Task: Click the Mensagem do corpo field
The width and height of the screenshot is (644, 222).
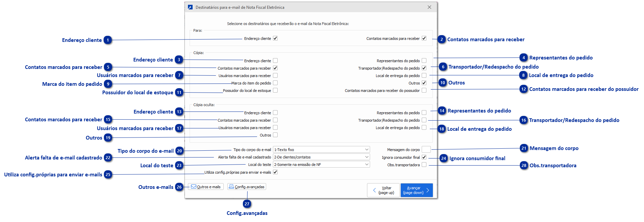Action: pyautogui.click(x=426, y=150)
